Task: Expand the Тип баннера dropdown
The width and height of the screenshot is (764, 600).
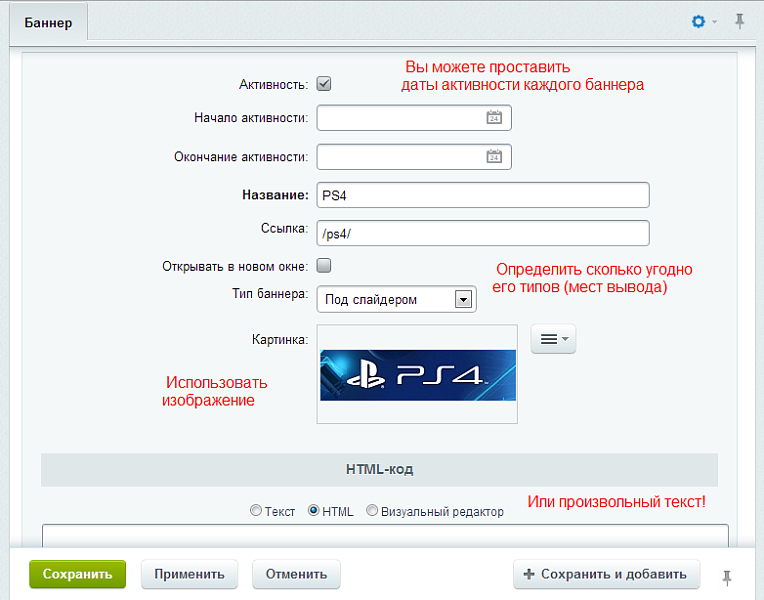Action: click(462, 299)
